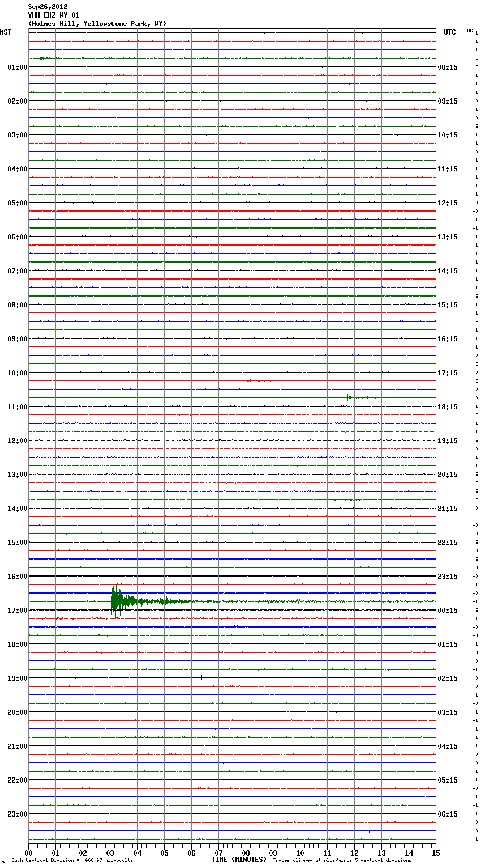Click the 05:15 UTC time label

pos(448,780)
